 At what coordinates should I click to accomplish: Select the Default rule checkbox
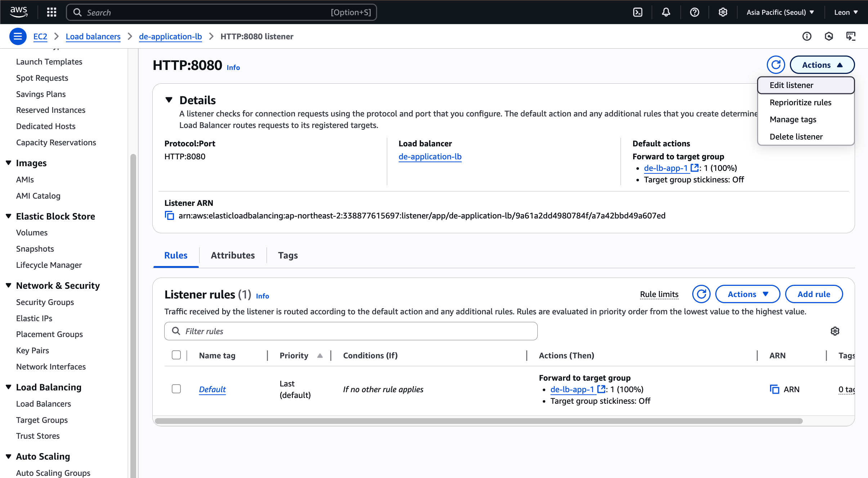click(x=176, y=389)
